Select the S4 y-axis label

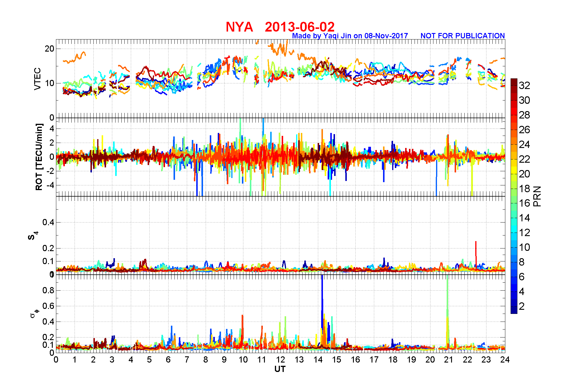(33, 236)
